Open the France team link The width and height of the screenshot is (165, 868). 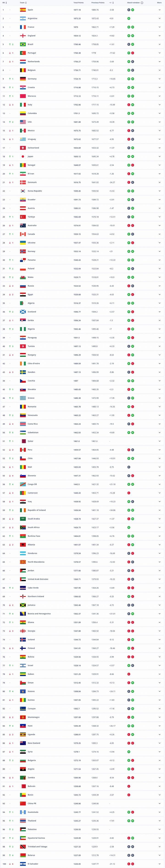(x=30, y=27)
